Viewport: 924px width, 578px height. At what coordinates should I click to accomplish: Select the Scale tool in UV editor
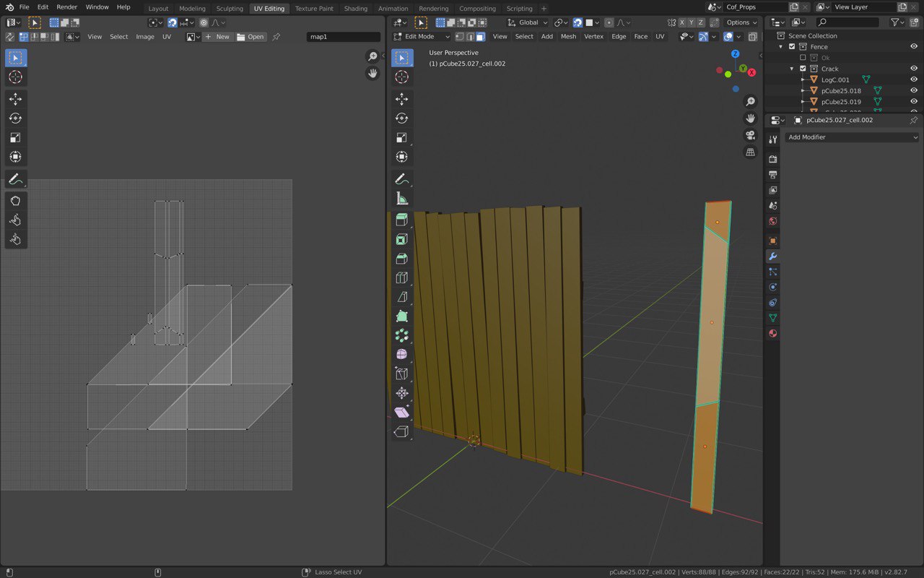pyautogui.click(x=15, y=137)
